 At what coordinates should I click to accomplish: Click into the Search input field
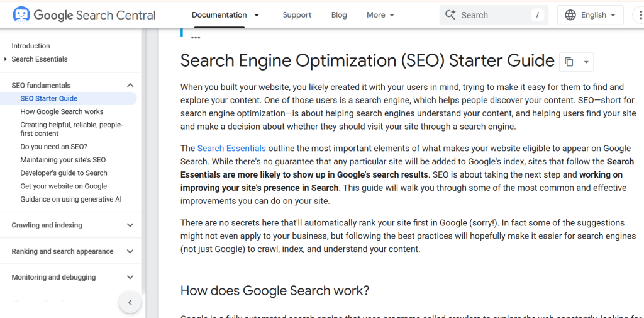coord(491,15)
